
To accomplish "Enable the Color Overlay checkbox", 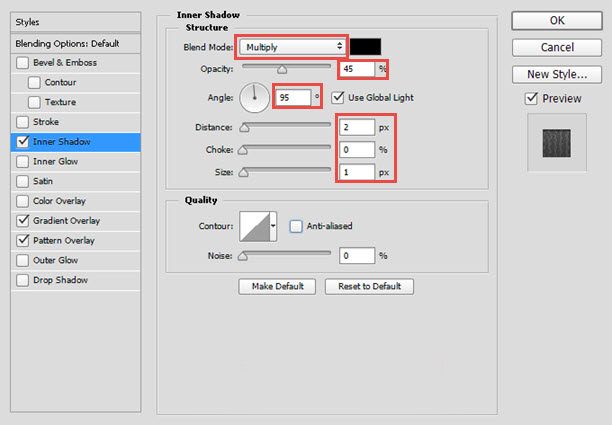I will tap(23, 201).
